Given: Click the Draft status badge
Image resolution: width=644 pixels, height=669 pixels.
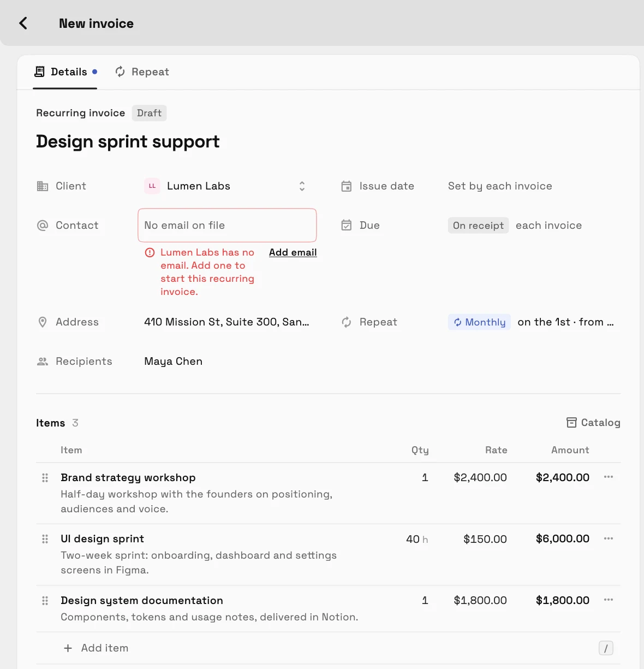Looking at the screenshot, I should [x=149, y=113].
